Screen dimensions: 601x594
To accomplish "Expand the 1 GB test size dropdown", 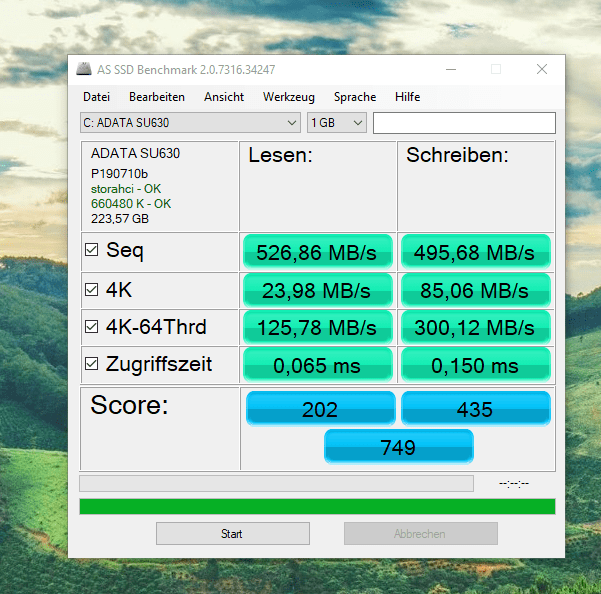I will tap(337, 123).
